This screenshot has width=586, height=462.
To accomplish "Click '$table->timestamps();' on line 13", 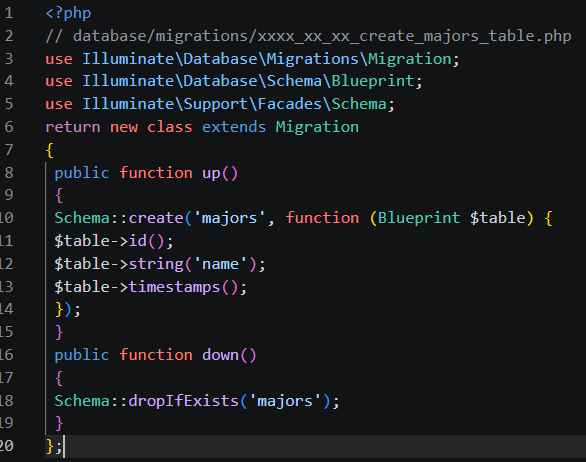I will click(151, 287).
